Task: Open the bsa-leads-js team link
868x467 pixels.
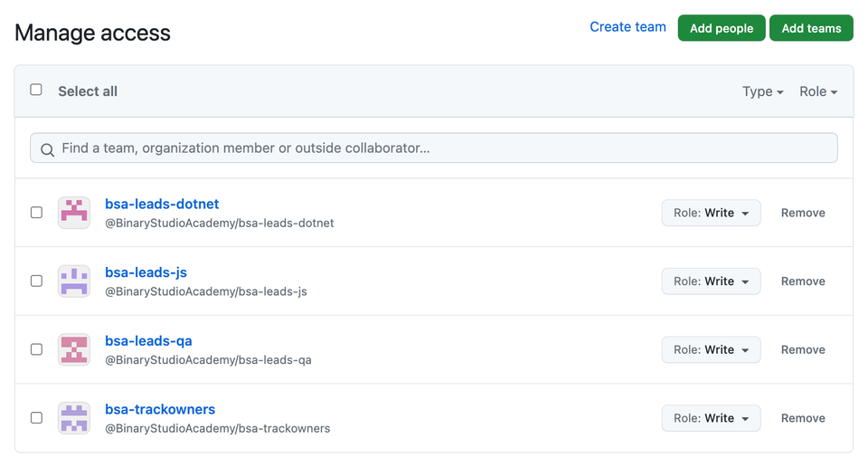Action: [x=146, y=272]
